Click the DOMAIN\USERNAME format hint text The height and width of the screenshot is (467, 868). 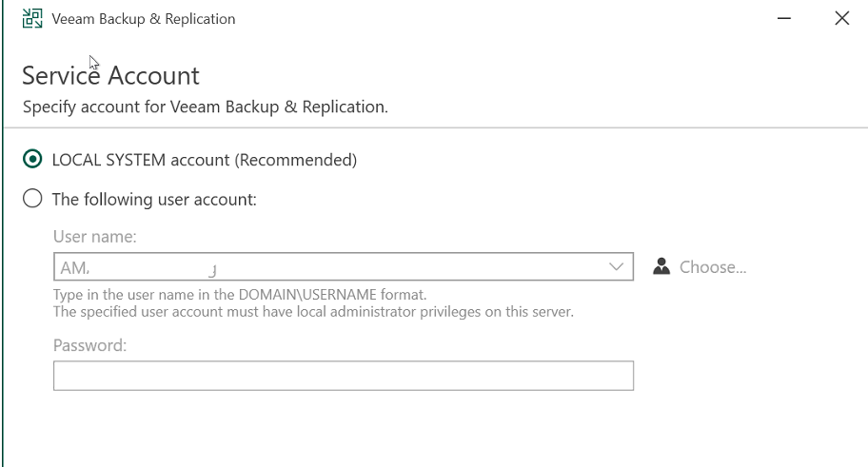[240, 295]
